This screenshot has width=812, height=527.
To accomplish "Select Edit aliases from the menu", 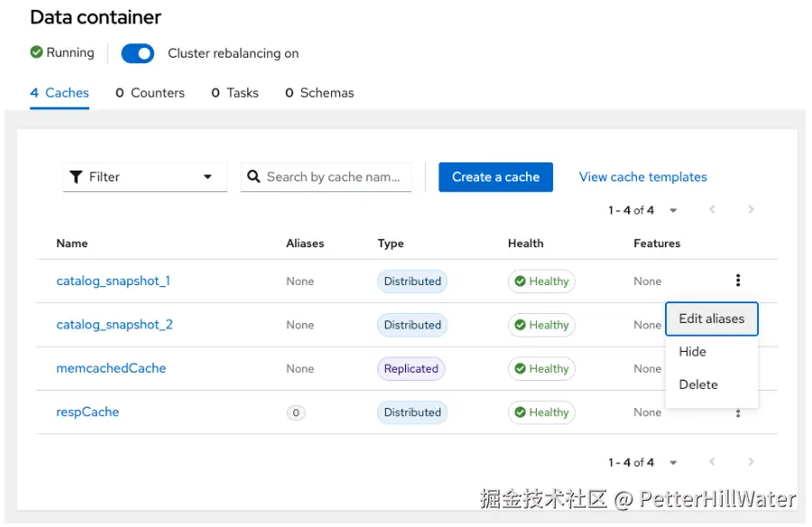I will 711,319.
